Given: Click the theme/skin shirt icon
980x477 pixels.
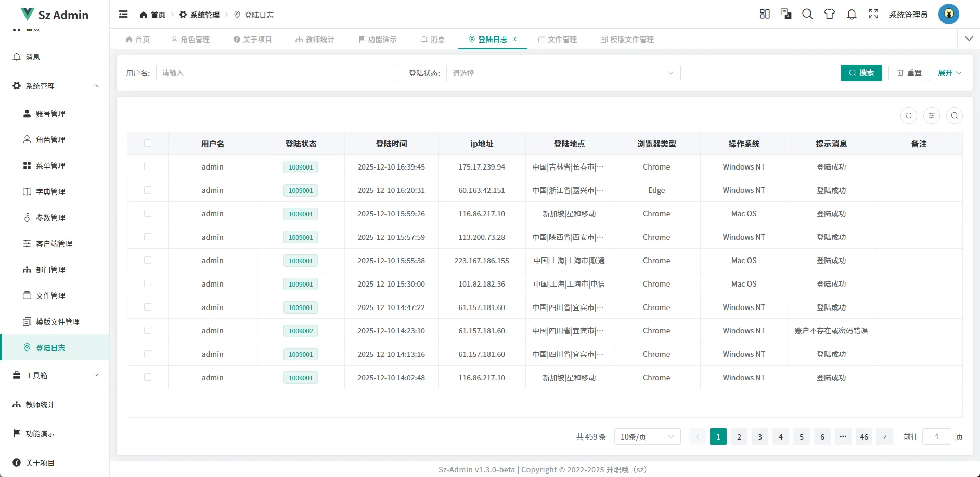Looking at the screenshot, I should point(829,14).
